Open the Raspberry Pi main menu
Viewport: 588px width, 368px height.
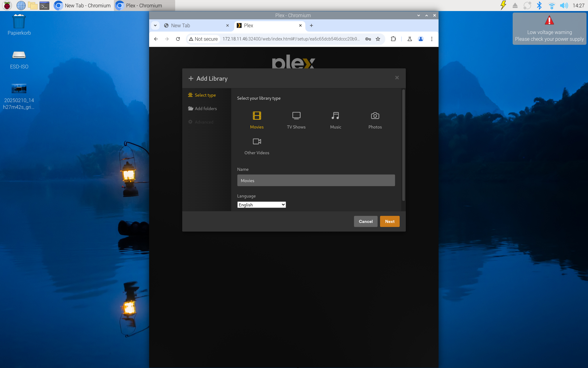pyautogui.click(x=7, y=6)
